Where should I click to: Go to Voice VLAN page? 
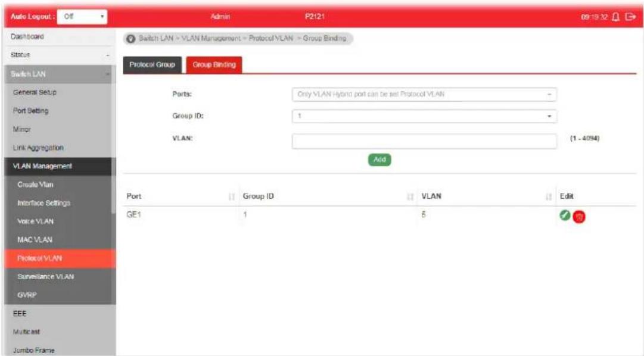(x=35, y=221)
